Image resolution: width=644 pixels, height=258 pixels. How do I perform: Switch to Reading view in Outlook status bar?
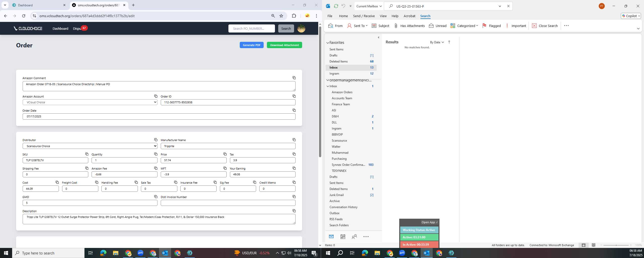pyautogui.click(x=593, y=245)
